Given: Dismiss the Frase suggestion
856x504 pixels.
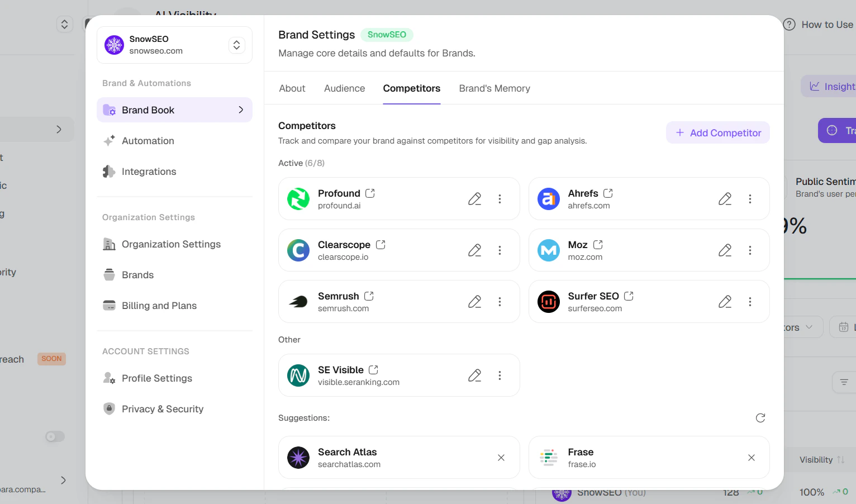Looking at the screenshot, I should [751, 457].
